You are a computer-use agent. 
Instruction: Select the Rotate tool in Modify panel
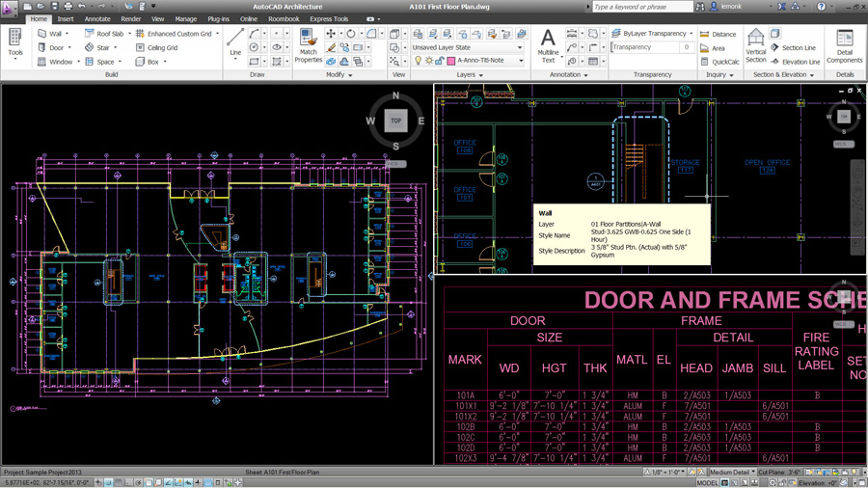coord(351,34)
